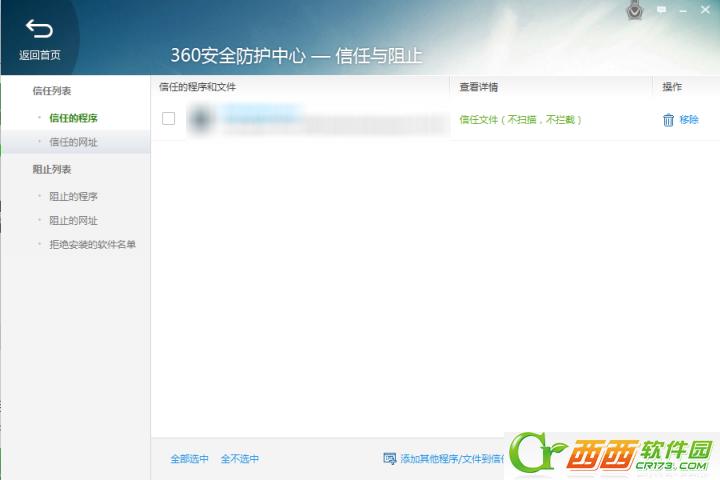Minimize the 360 security window
Screen dimensions: 720x480
683,10
